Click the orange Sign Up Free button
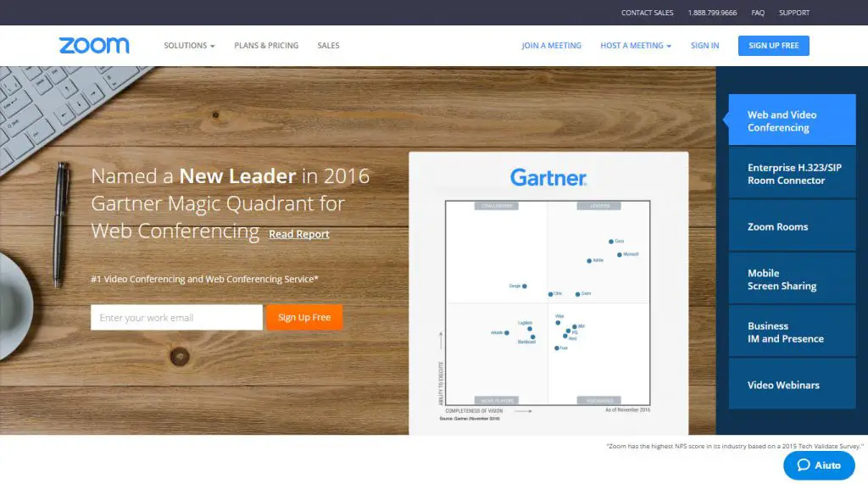 tap(304, 317)
